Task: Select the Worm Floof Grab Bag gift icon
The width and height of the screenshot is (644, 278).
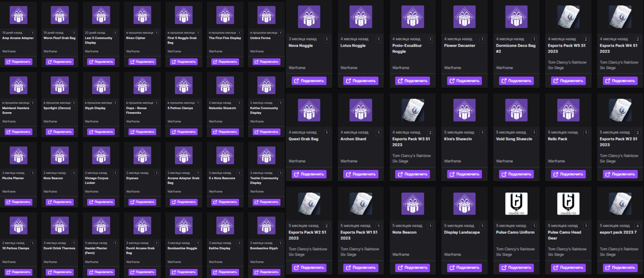Action: [60, 15]
